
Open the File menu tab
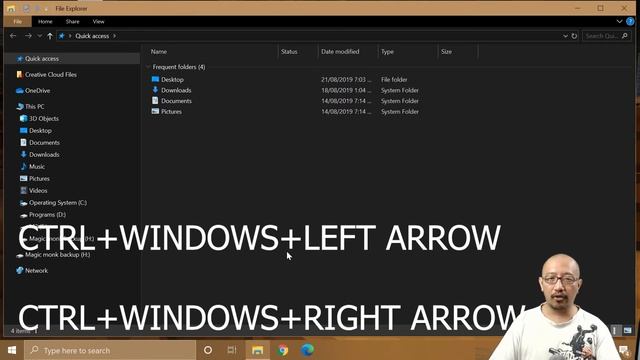(x=18, y=22)
